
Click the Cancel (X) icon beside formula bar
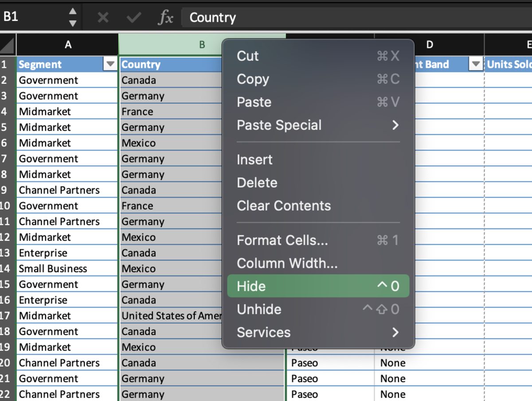[103, 17]
